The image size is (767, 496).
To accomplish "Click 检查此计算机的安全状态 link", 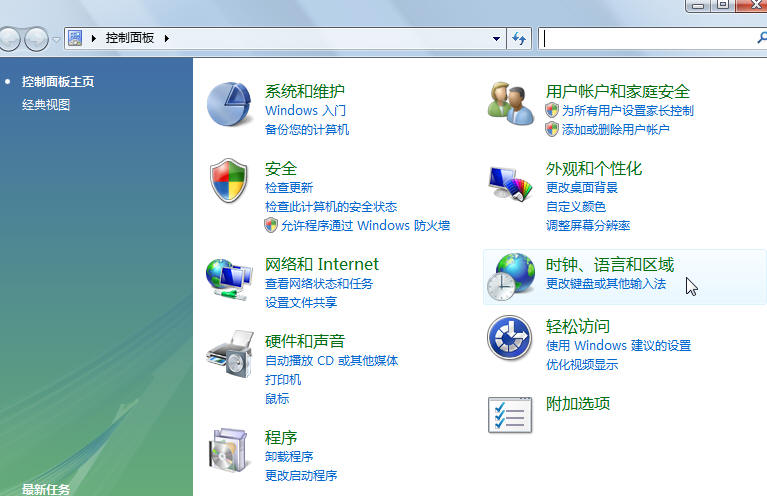I will [331, 206].
